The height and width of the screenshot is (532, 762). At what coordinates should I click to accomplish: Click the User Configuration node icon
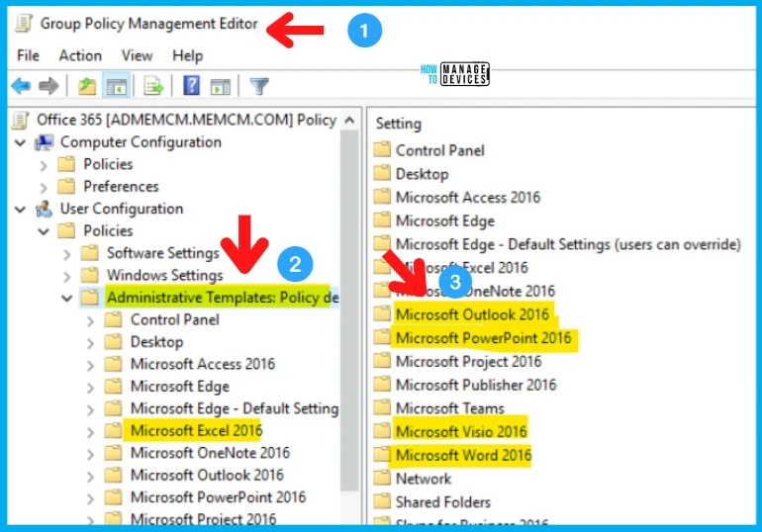pos(44,209)
